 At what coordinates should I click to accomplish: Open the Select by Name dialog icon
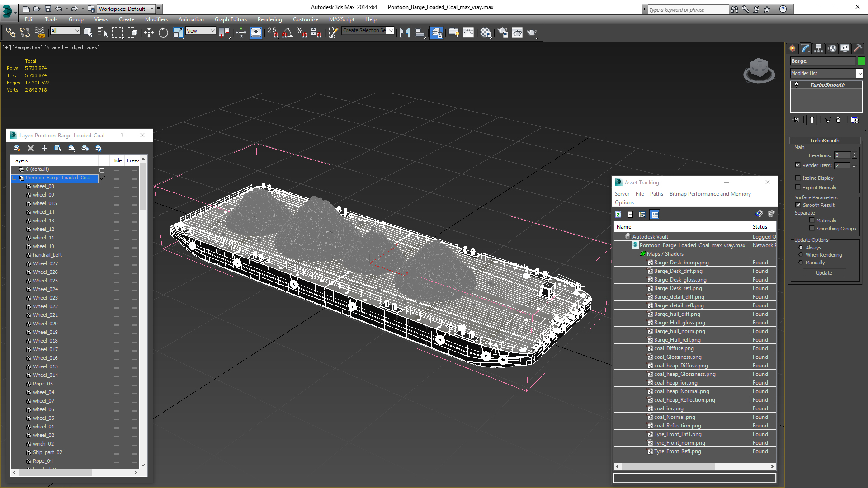103,32
